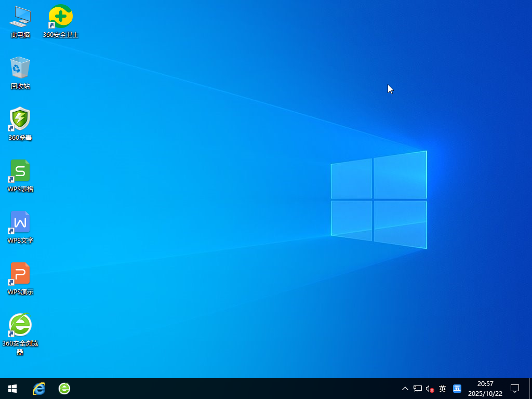Expand the hidden system tray icons
532x399 pixels.
[x=405, y=389]
